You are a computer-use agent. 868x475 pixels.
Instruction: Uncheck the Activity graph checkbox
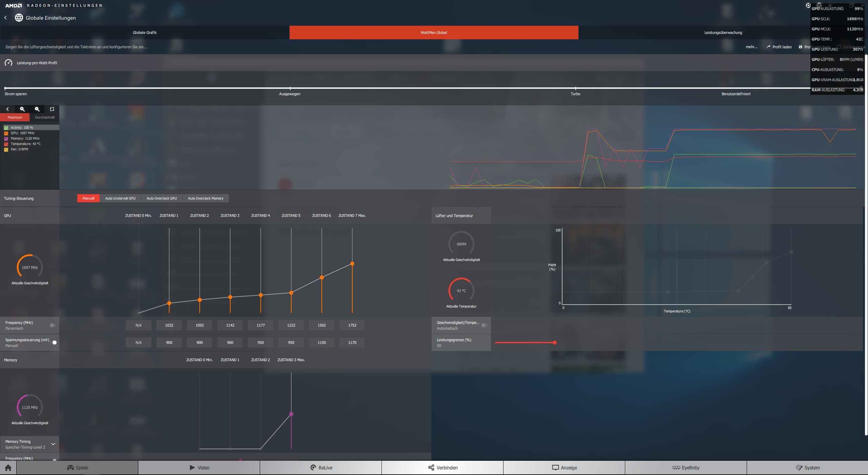click(6, 128)
